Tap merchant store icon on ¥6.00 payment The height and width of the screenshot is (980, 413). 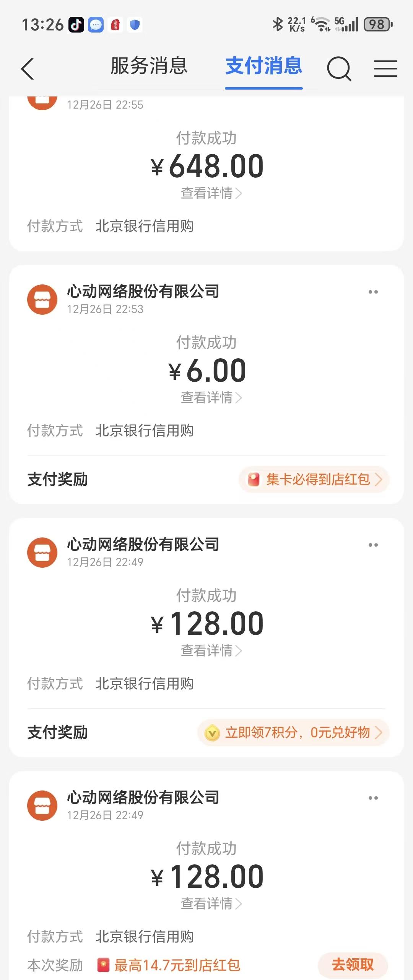click(x=42, y=299)
